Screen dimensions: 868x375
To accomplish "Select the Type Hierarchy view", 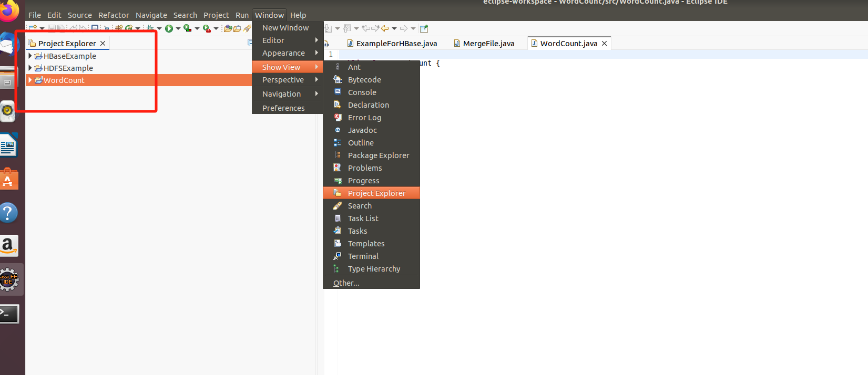I will click(x=371, y=269).
